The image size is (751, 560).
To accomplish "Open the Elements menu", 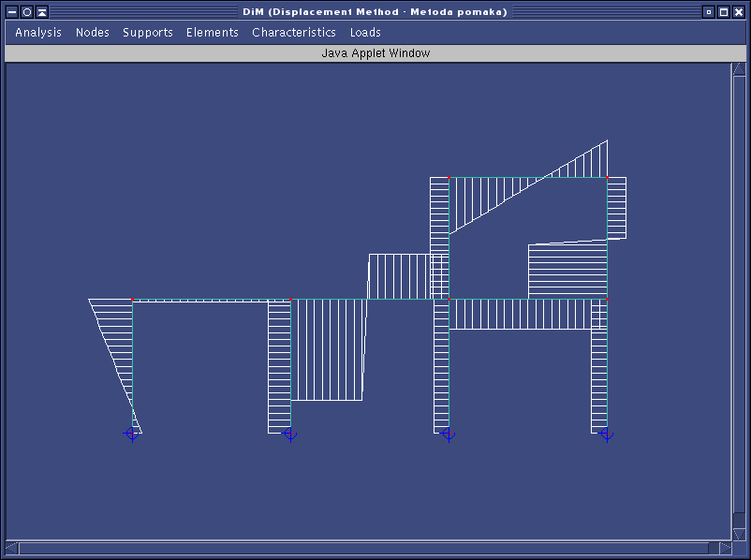I will (213, 33).
